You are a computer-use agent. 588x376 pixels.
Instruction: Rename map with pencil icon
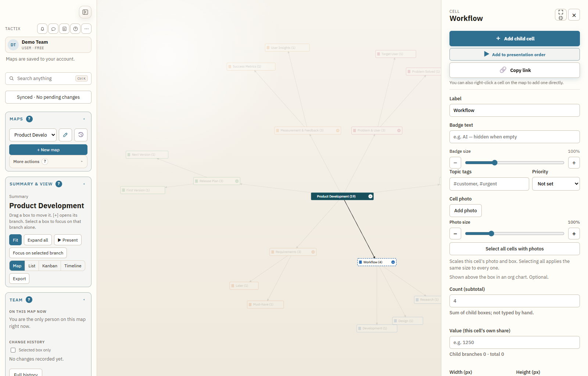click(65, 135)
